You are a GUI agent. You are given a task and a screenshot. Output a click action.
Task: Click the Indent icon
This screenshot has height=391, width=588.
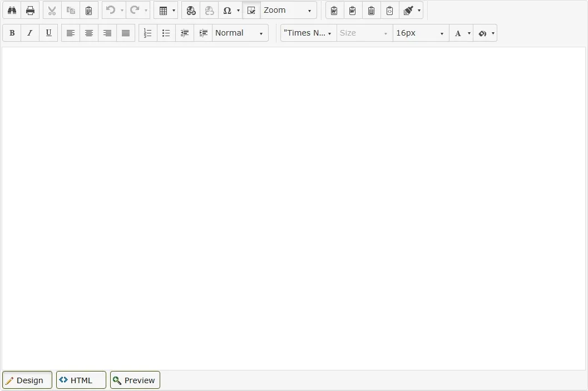pos(203,33)
